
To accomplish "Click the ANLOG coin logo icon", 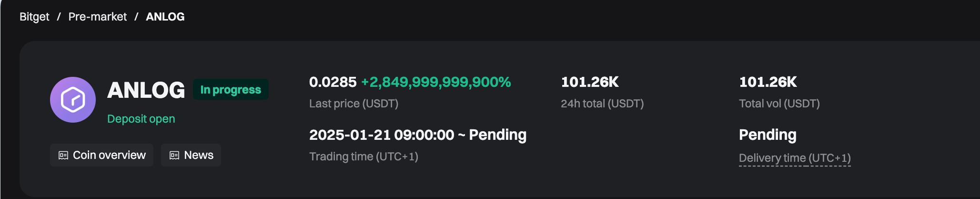I will click(x=73, y=100).
